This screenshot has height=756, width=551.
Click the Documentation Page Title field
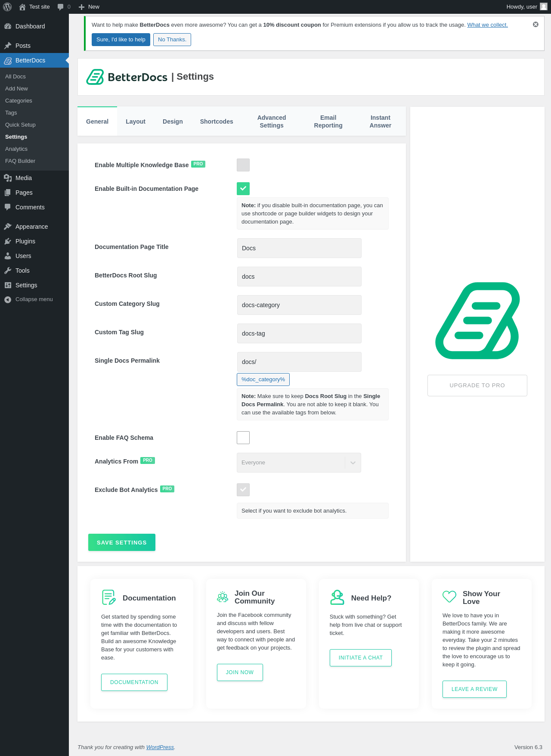click(299, 248)
